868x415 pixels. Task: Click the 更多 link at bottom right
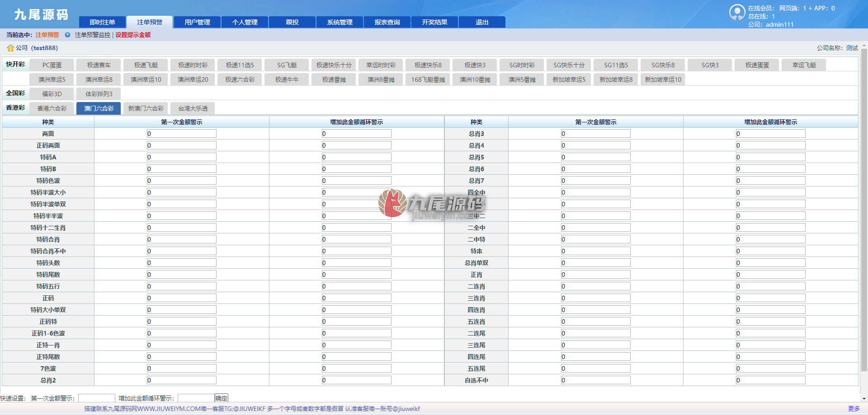pos(854,409)
